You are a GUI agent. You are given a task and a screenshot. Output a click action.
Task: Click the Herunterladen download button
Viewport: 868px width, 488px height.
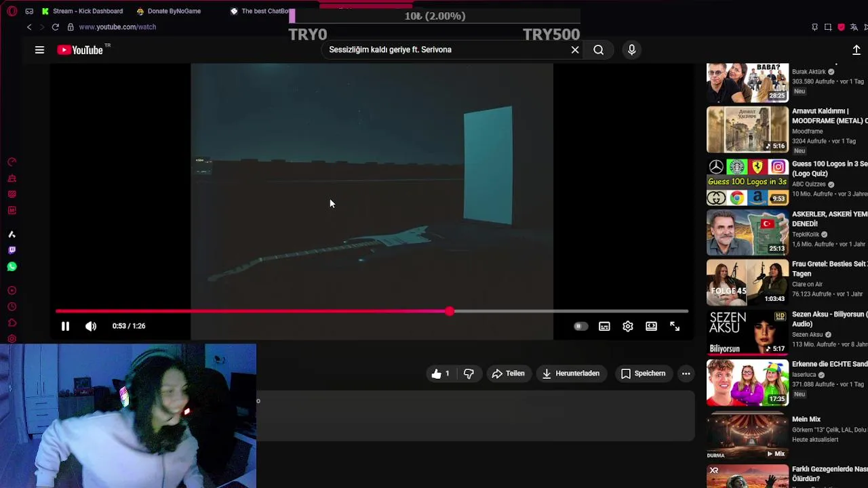571,373
